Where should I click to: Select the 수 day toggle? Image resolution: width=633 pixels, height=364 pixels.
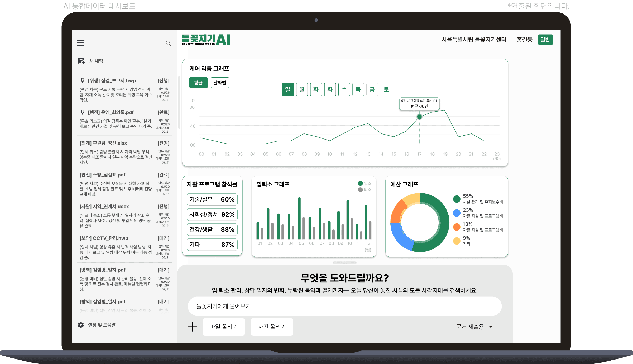click(x=344, y=89)
